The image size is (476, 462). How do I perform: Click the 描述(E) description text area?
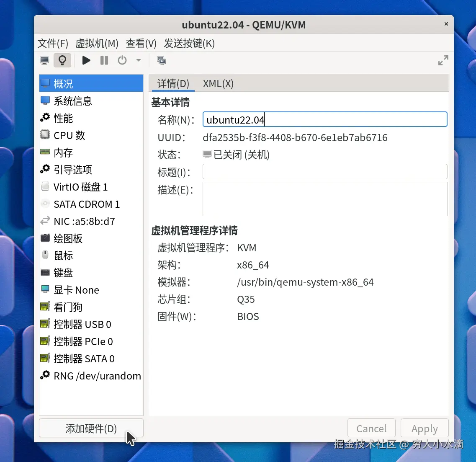[325, 199]
